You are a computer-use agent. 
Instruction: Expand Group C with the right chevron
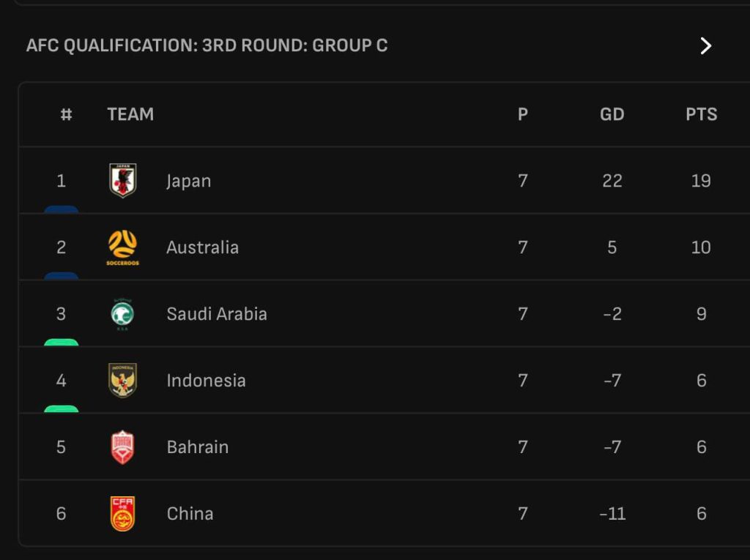click(x=705, y=46)
